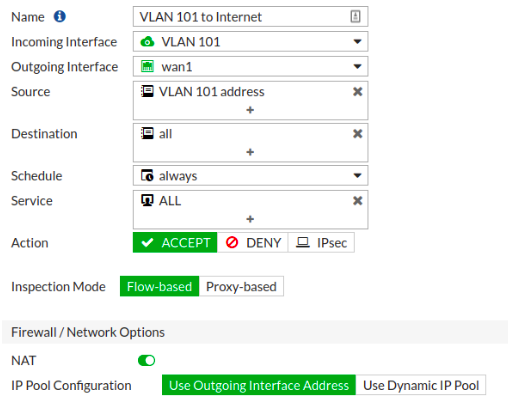Add a Destination entry with plus icon
The width and height of the screenshot is (508, 401).
(250, 152)
